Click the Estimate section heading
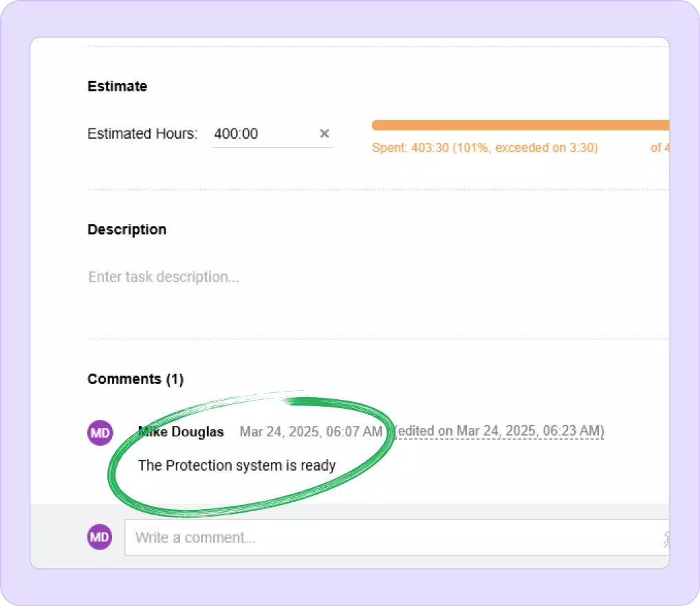 [117, 87]
